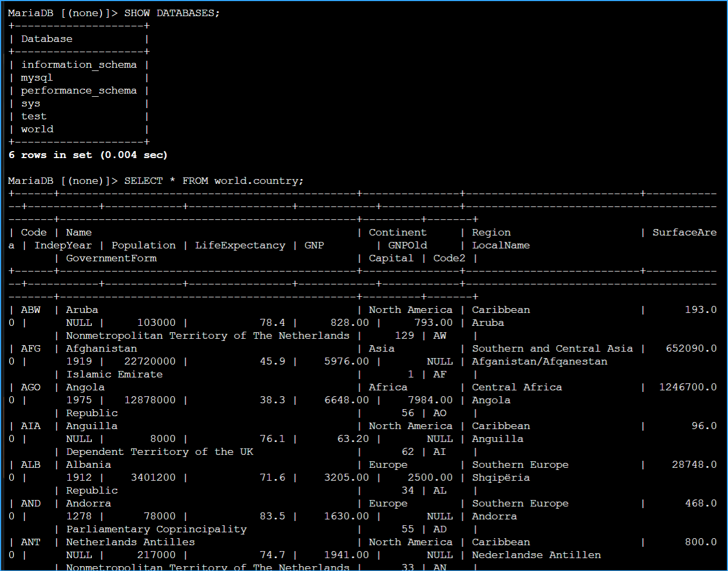Select the Code column header
Viewport: 728px width, 571px height.
33,232
